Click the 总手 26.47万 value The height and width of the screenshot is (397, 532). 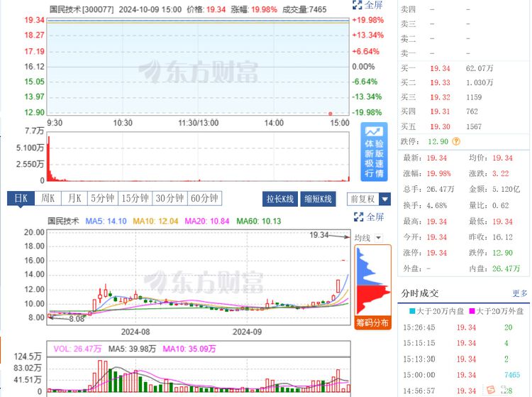click(440, 189)
